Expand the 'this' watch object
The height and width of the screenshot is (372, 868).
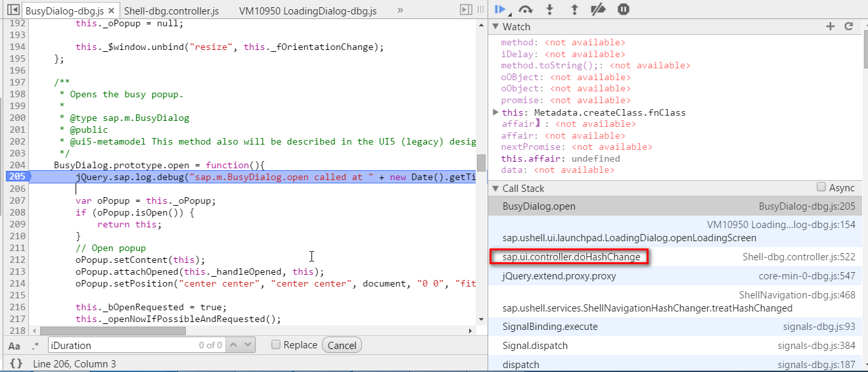496,112
